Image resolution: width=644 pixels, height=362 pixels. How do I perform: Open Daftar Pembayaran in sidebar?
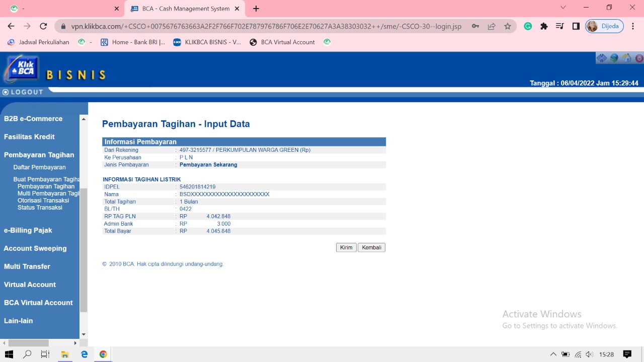click(x=39, y=167)
